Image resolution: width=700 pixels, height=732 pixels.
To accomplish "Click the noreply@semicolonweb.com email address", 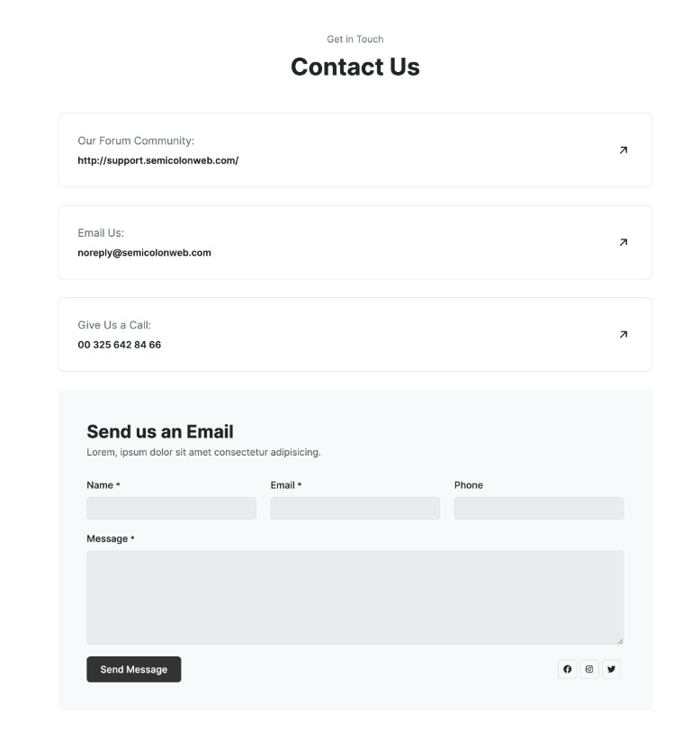I will click(x=144, y=253).
